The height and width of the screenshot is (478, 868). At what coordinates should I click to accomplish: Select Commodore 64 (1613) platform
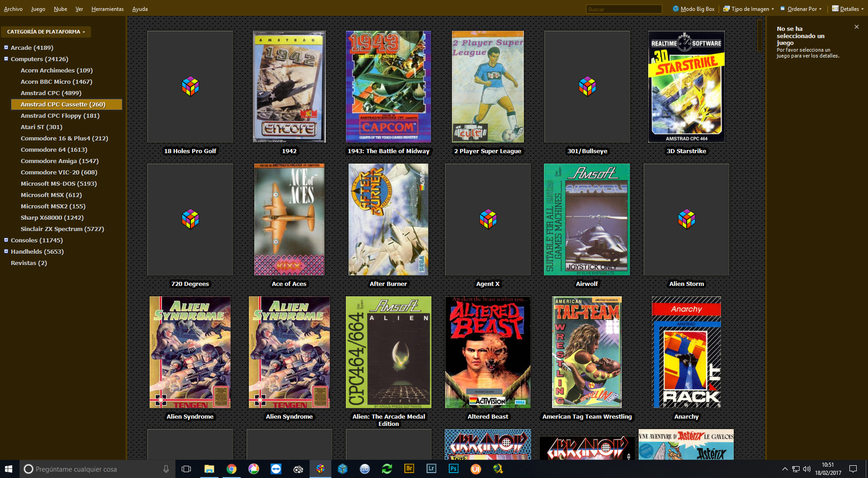(x=54, y=150)
